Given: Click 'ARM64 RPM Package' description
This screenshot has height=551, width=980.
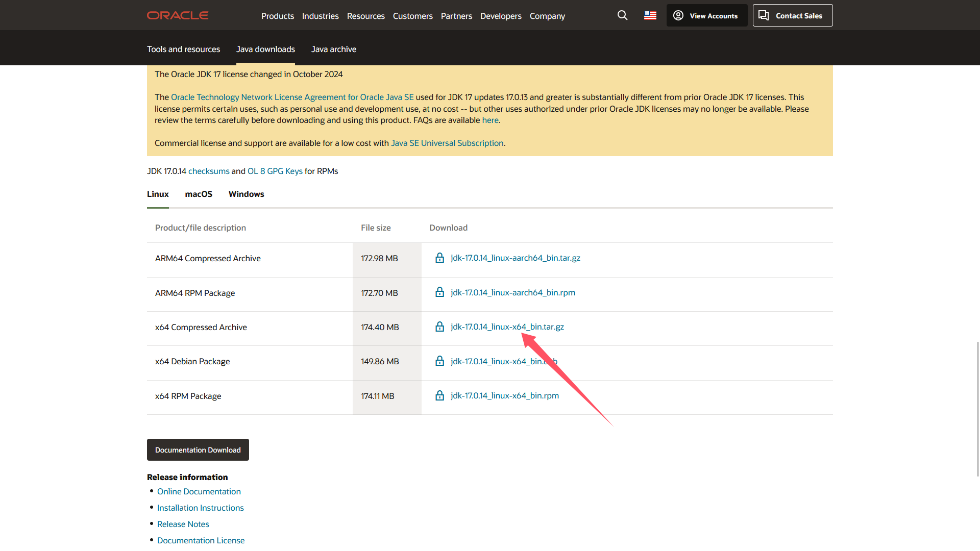Looking at the screenshot, I should 195,293.
